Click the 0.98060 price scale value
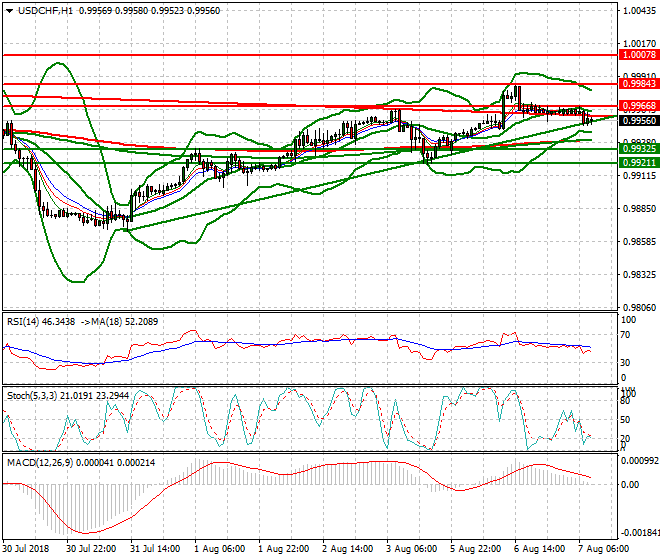The height and width of the screenshot is (560, 660). [x=639, y=308]
